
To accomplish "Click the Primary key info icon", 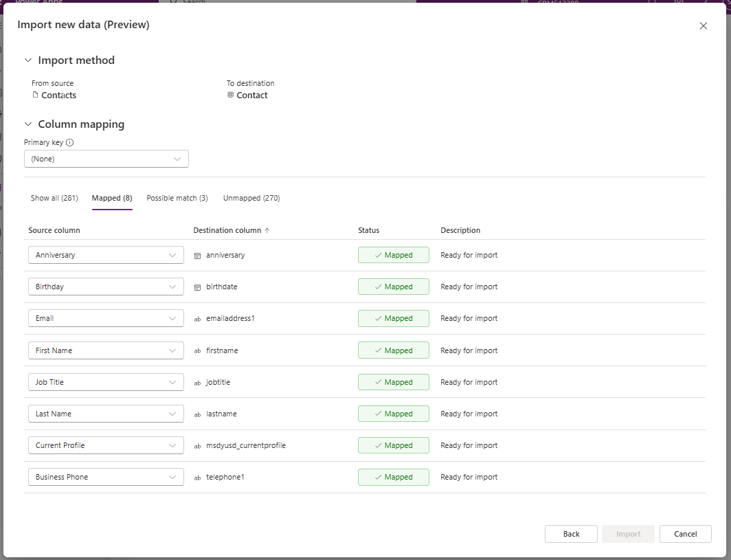I will pyautogui.click(x=69, y=143).
